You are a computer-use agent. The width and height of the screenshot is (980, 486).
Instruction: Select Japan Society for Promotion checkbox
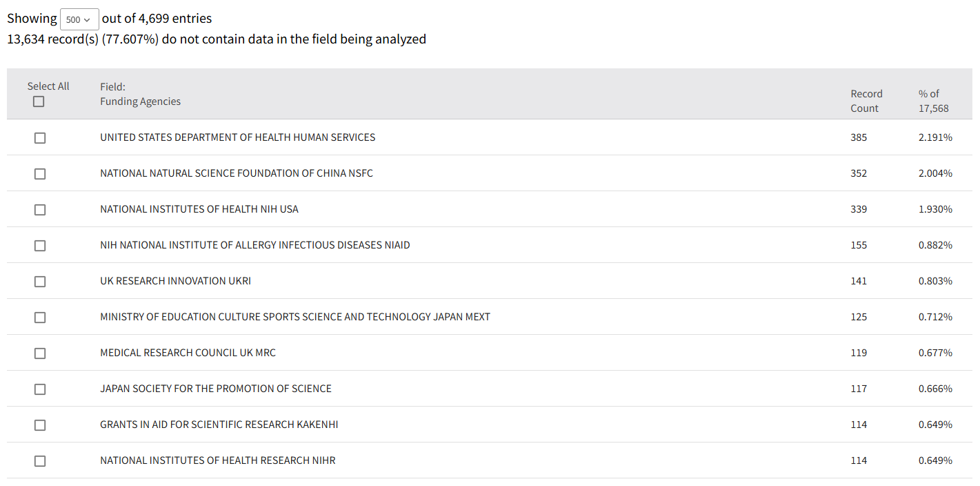[x=40, y=389]
